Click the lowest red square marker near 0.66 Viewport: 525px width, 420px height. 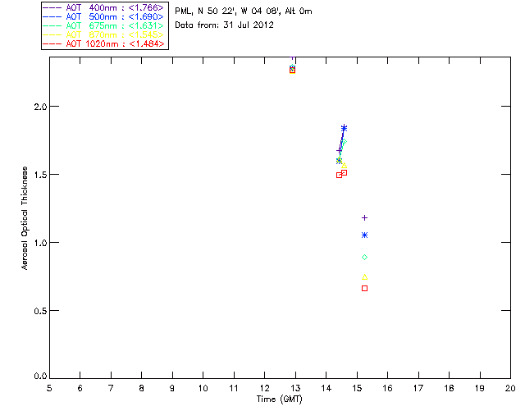tap(364, 289)
